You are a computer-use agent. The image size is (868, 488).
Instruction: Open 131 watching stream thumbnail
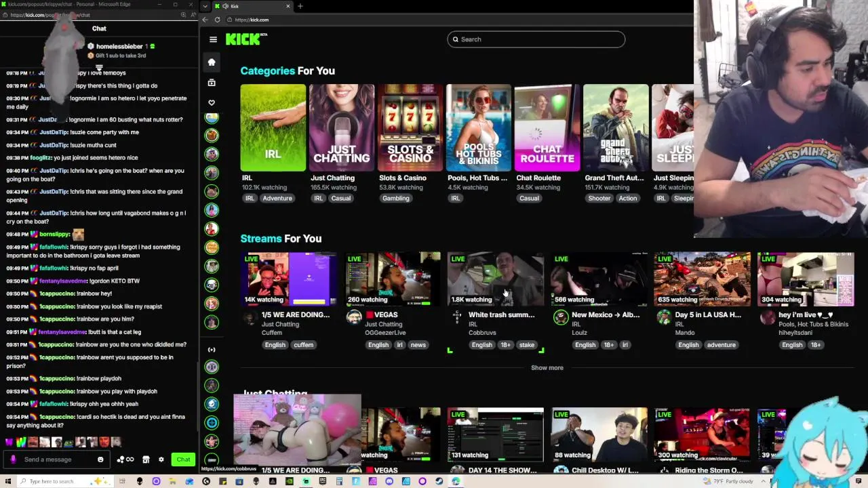495,434
